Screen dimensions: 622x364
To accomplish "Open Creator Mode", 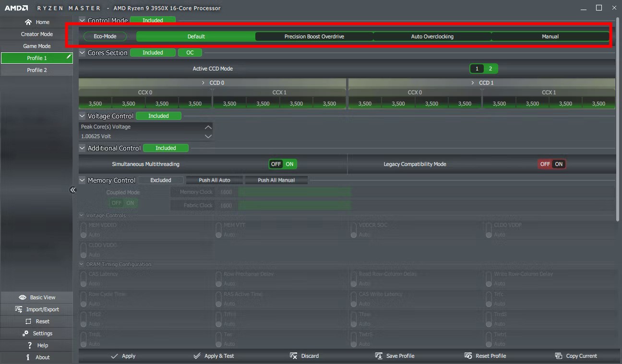I will [37, 34].
